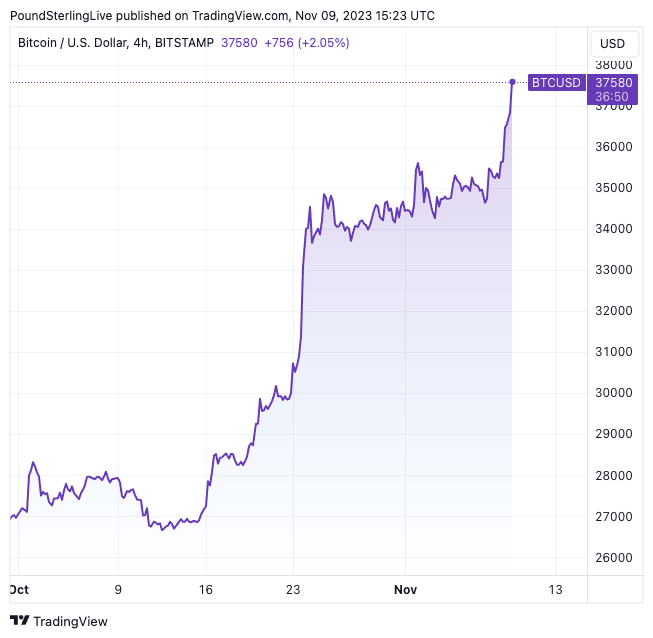Click the Oct label on time axis
Image resolution: width=653 pixels, height=638 pixels.
click(19, 590)
